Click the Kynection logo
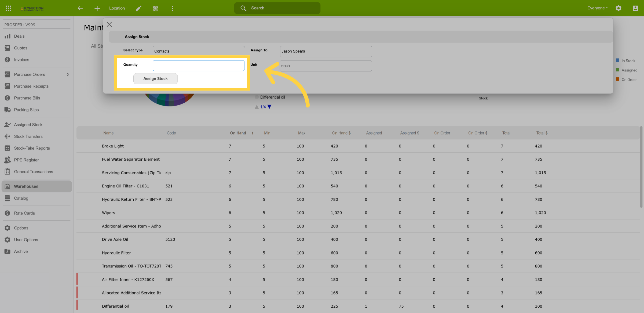 [x=32, y=8]
